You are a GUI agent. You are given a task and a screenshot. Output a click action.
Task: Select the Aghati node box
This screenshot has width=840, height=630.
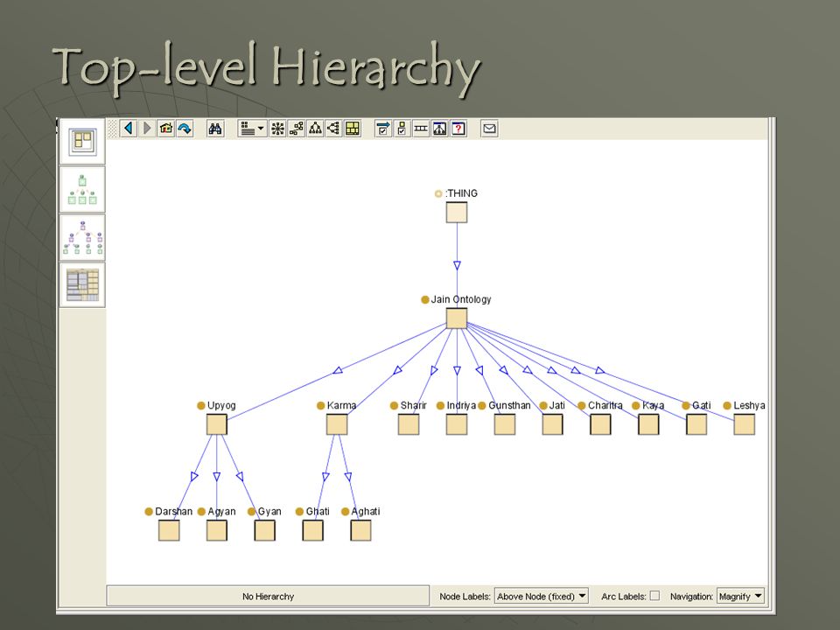point(360,530)
